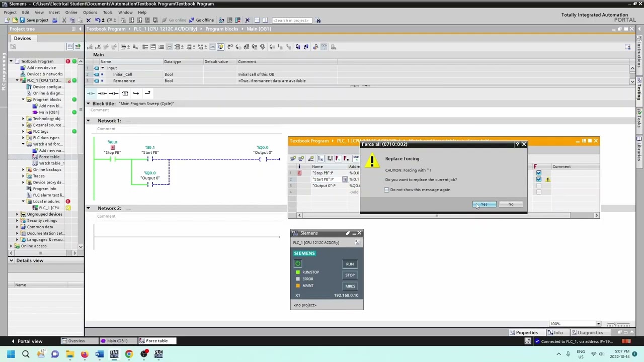Click the normally closed contact instruction icon
The image size is (644, 362).
tap(102, 93)
